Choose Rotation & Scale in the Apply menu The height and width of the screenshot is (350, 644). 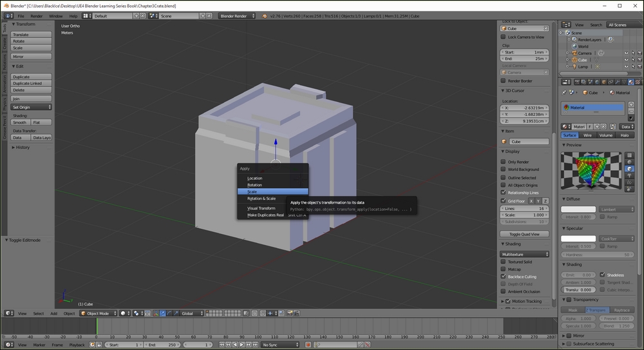click(x=272, y=199)
